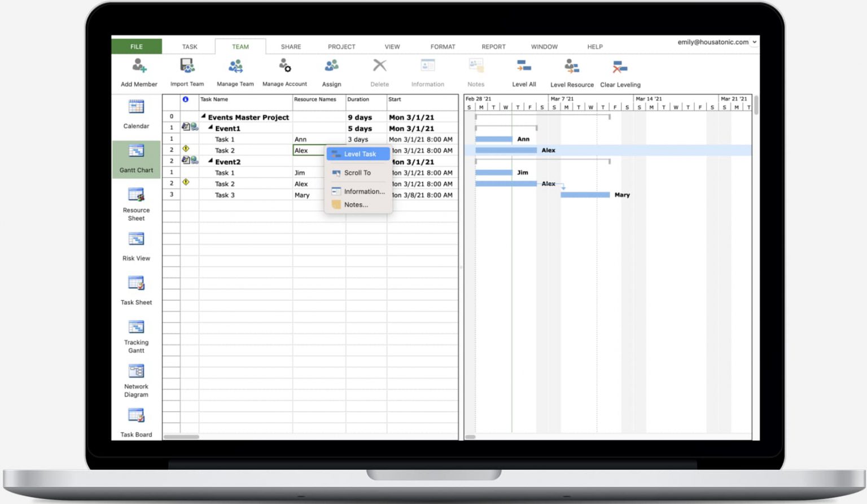Click the info column header icon
This screenshot has width=867, height=504.
tap(186, 100)
